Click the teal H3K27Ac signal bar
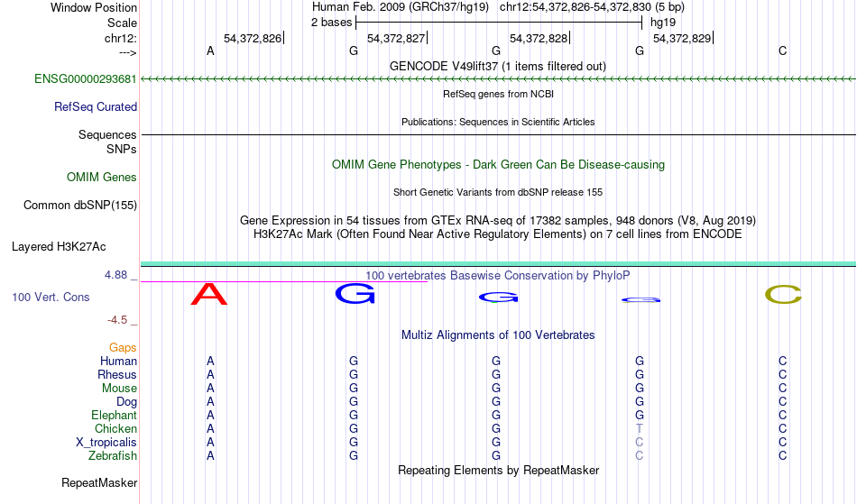Viewport: 857px width, 504px height. (498, 264)
